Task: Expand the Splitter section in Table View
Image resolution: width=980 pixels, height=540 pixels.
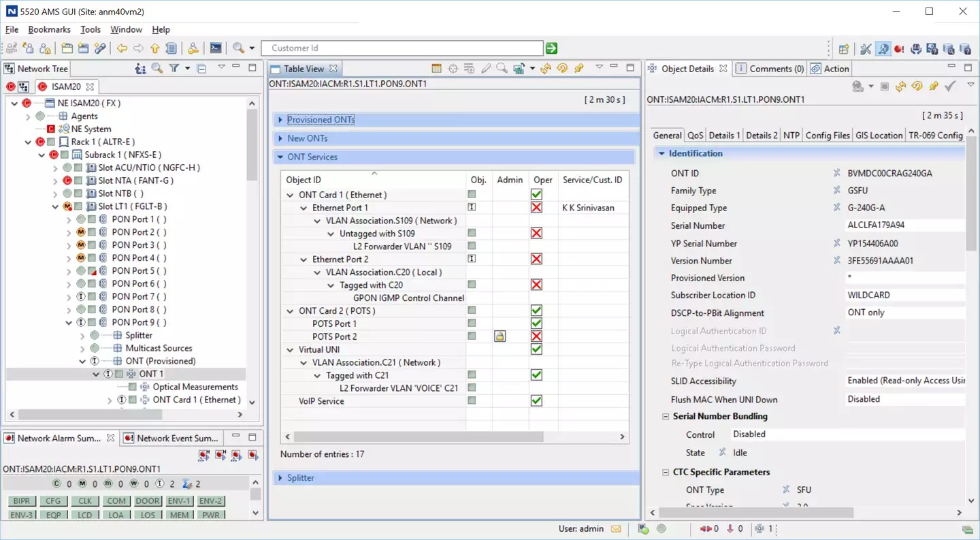Action: (280, 478)
